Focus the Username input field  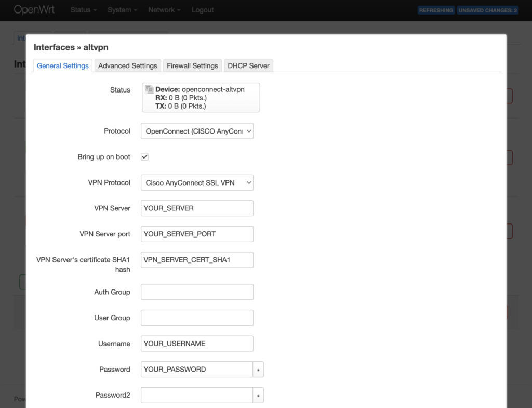pyautogui.click(x=197, y=344)
